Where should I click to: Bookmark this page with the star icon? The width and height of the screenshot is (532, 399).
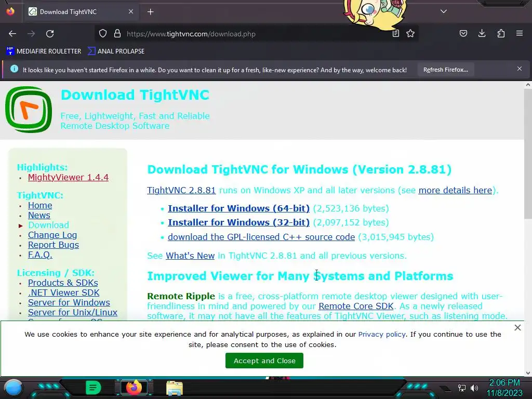pos(410,34)
